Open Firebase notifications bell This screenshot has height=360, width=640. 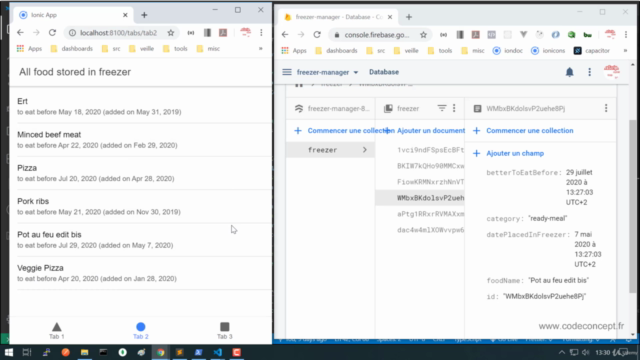(569, 72)
